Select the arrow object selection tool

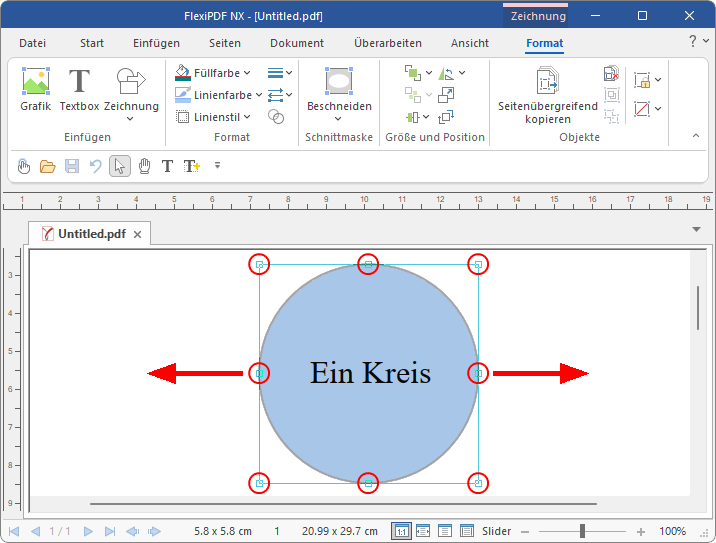pyautogui.click(x=120, y=166)
